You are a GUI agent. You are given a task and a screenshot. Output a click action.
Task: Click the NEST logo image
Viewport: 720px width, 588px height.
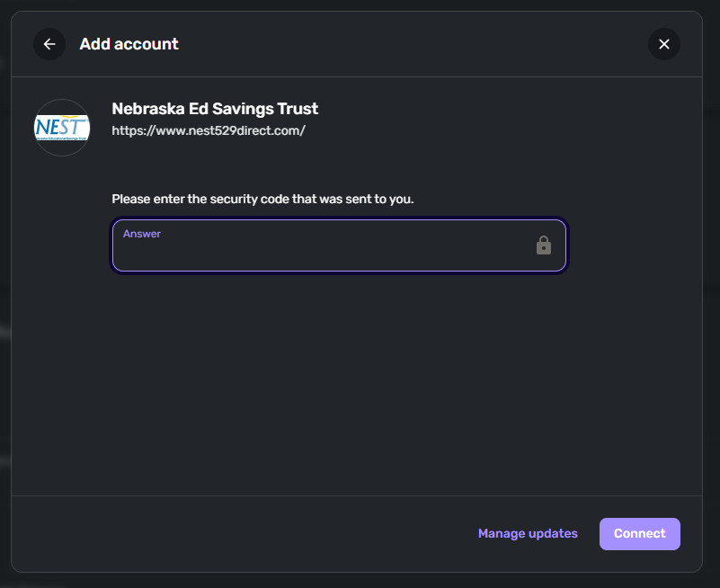[x=62, y=128]
